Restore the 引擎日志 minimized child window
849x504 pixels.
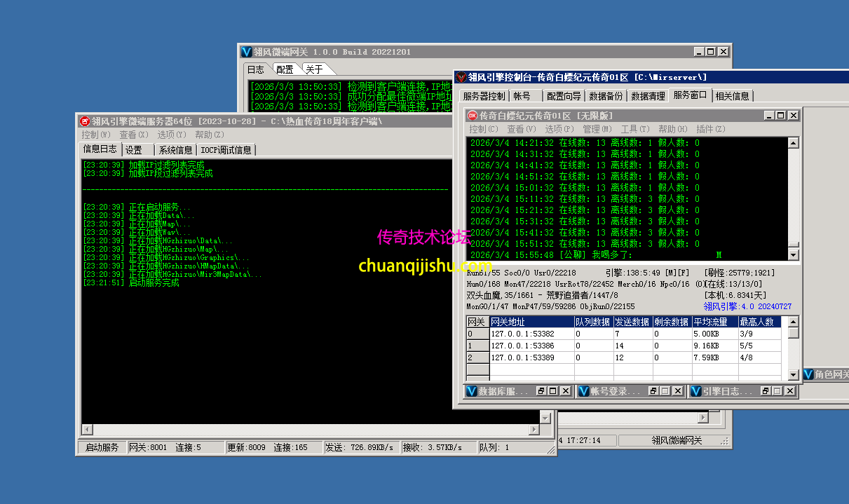(x=766, y=391)
